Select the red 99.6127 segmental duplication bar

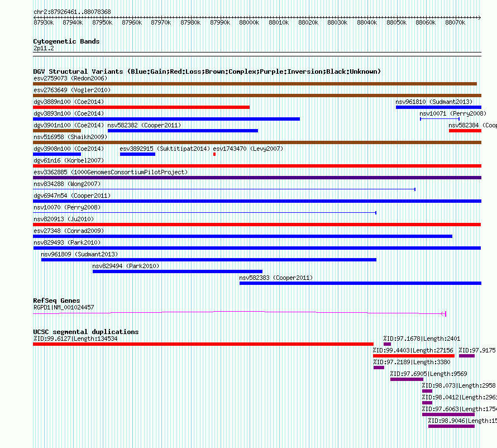click(203, 344)
